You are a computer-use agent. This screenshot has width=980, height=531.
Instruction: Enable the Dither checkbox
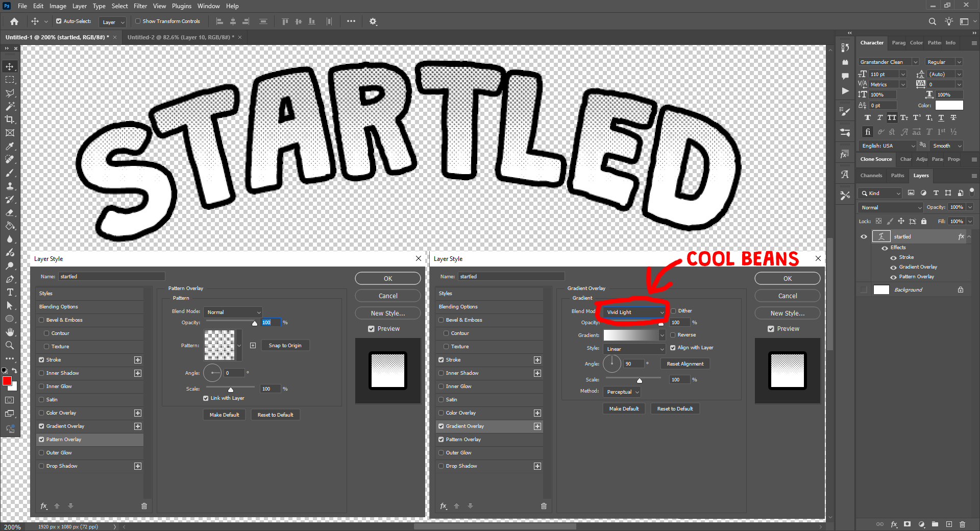click(x=673, y=311)
